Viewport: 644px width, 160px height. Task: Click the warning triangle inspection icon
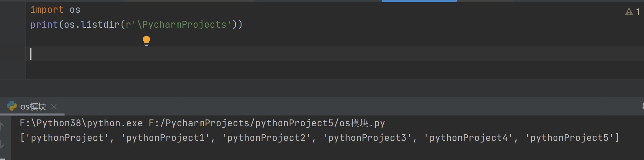tap(629, 12)
